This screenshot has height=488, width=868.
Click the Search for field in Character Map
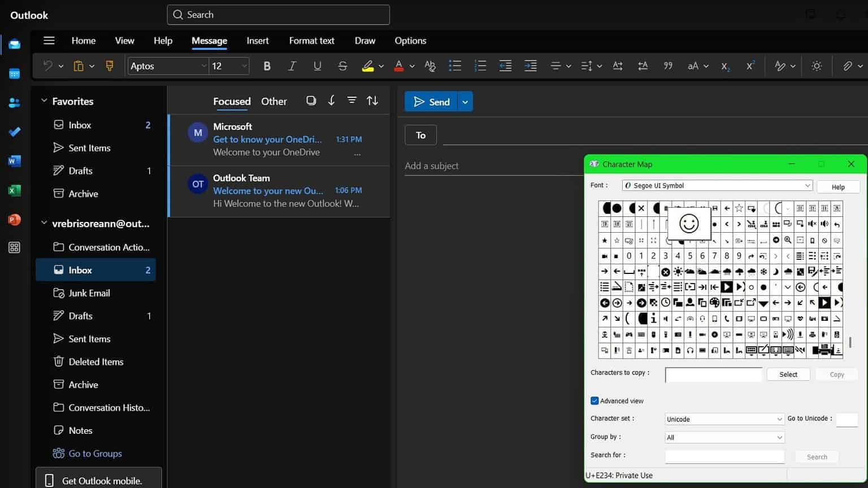(724, 456)
